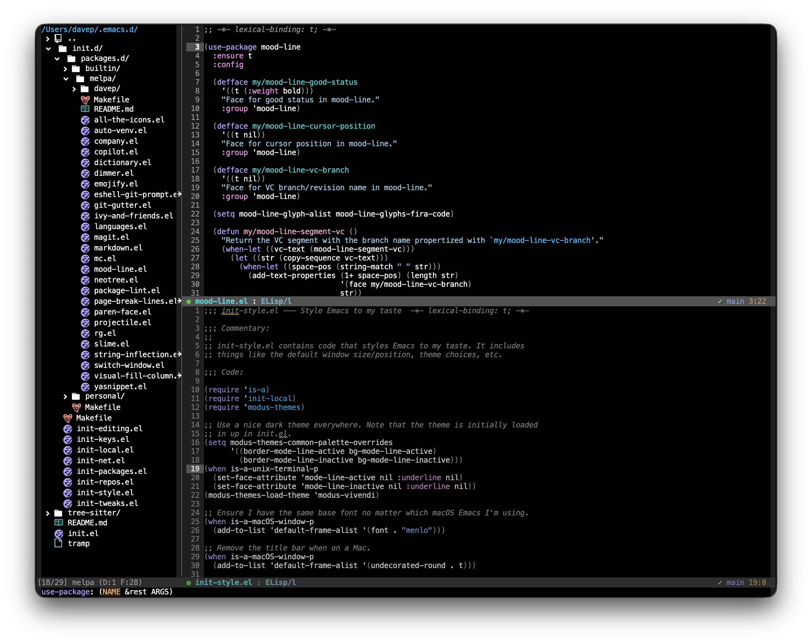Click the Emacs icon beside yasnippet.el
Viewport: 812px width, 644px height.
point(85,387)
